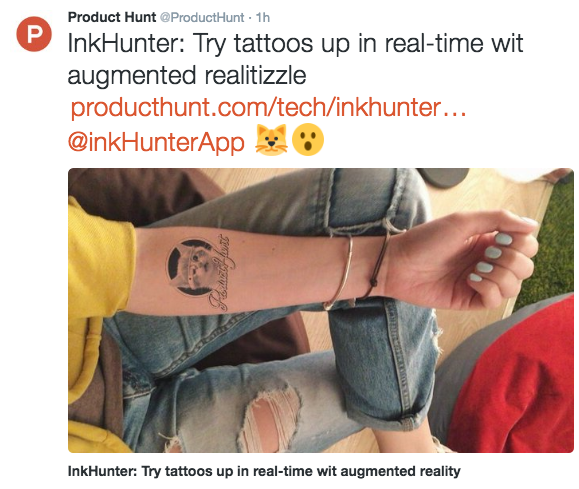Click the astonished face emoji
579x489 pixels.
pyautogui.click(x=308, y=140)
